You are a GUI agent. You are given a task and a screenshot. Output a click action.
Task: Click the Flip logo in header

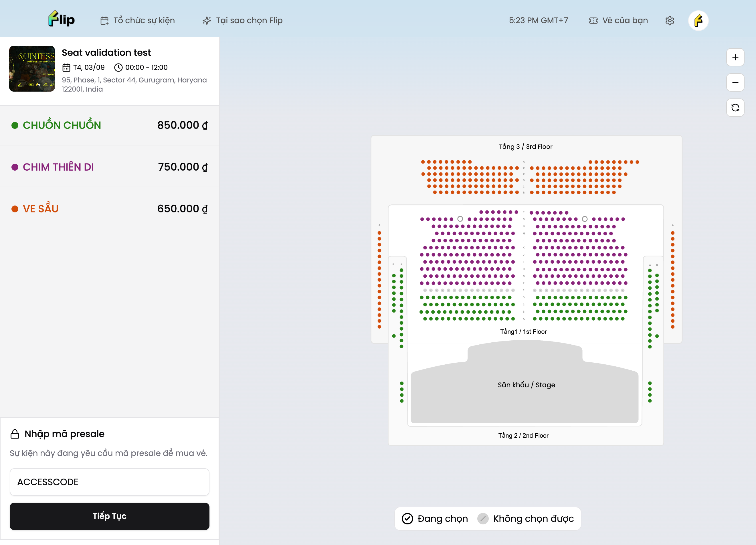pyautogui.click(x=61, y=19)
